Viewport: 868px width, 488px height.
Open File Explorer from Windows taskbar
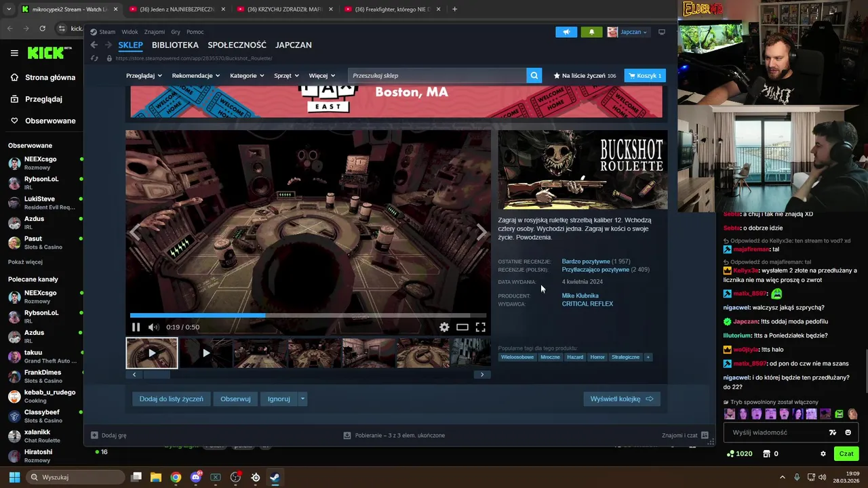pyautogui.click(x=156, y=477)
